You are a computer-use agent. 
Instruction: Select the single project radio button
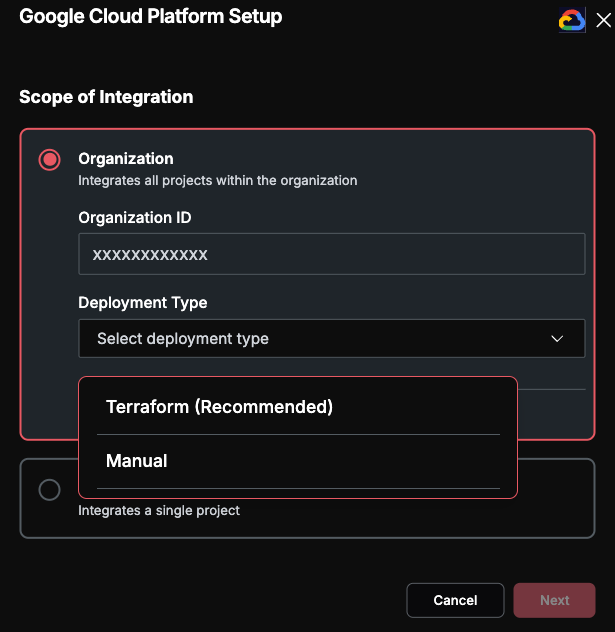[x=50, y=490]
